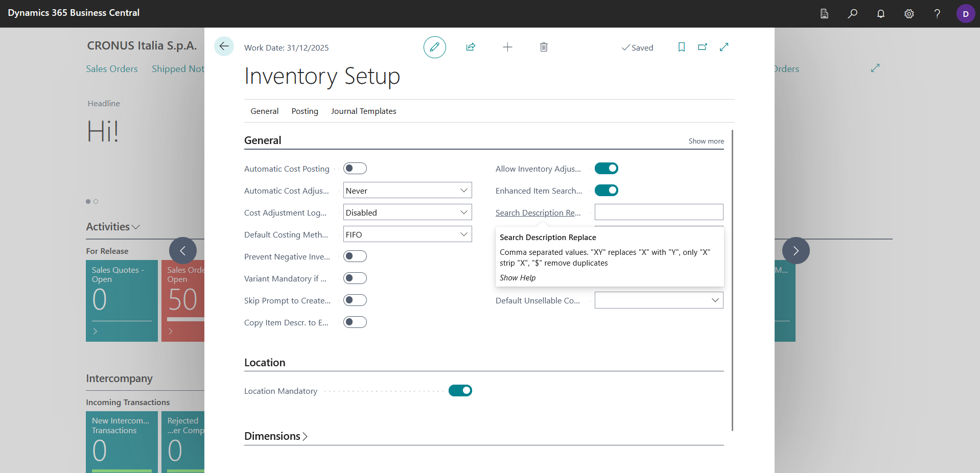Image resolution: width=980 pixels, height=473 pixels.
Task: Click the plus new record icon
Action: 507,47
